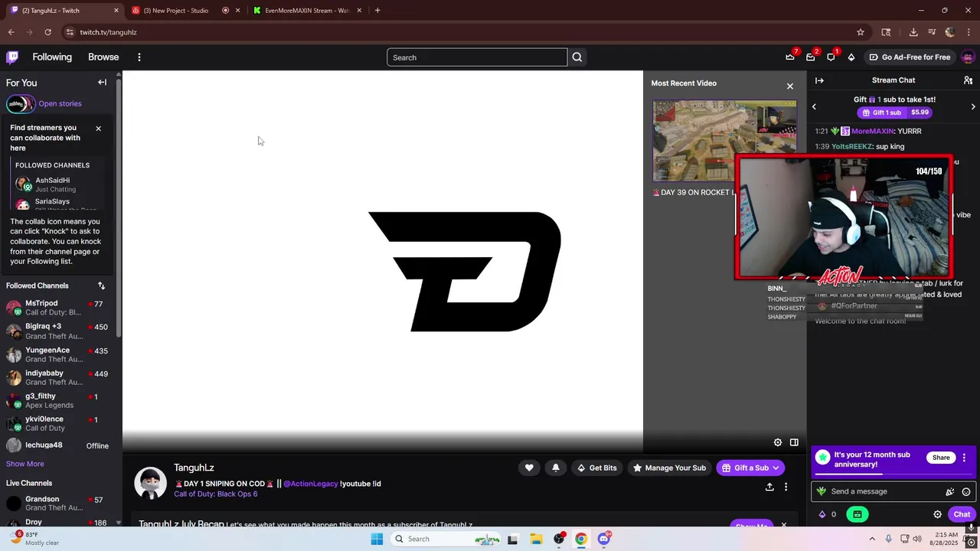Sort Followed Channels with arrows icon

tap(101, 285)
